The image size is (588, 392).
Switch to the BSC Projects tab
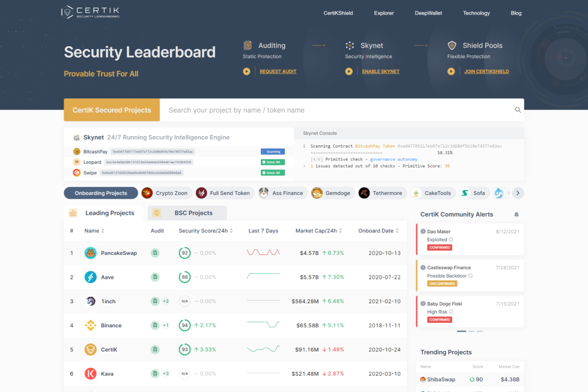187,213
